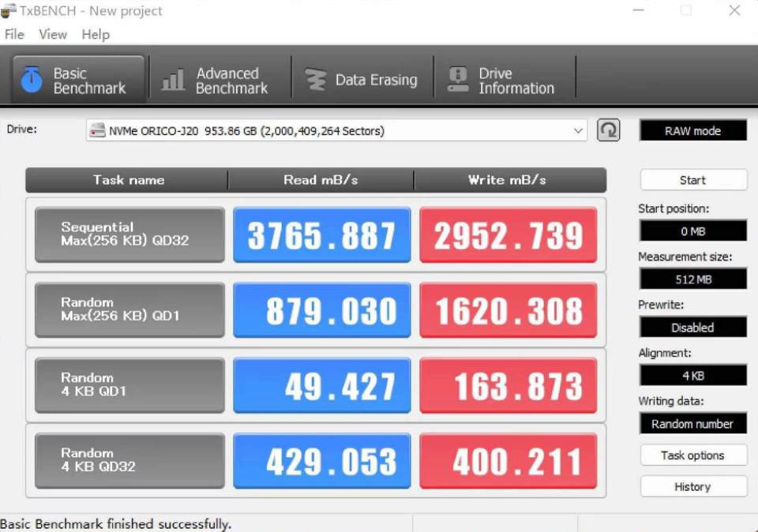
Task: Click the sequential read result 3765.887
Action: coord(322,235)
